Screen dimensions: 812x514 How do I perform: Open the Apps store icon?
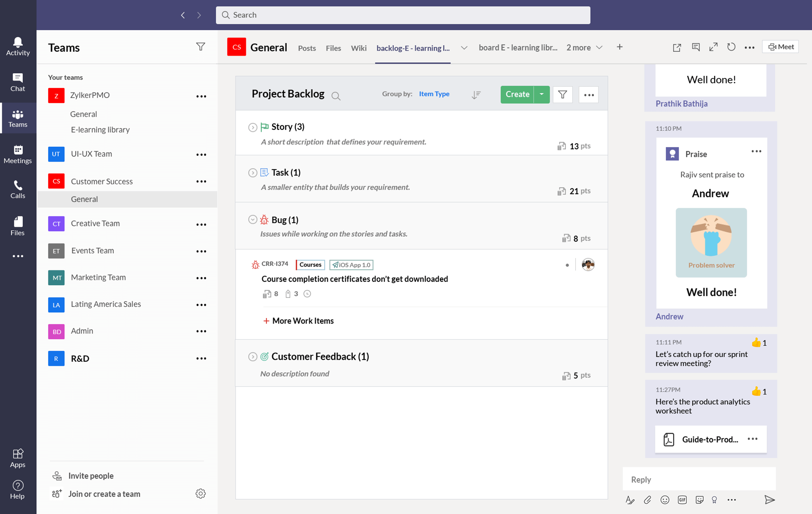18,458
